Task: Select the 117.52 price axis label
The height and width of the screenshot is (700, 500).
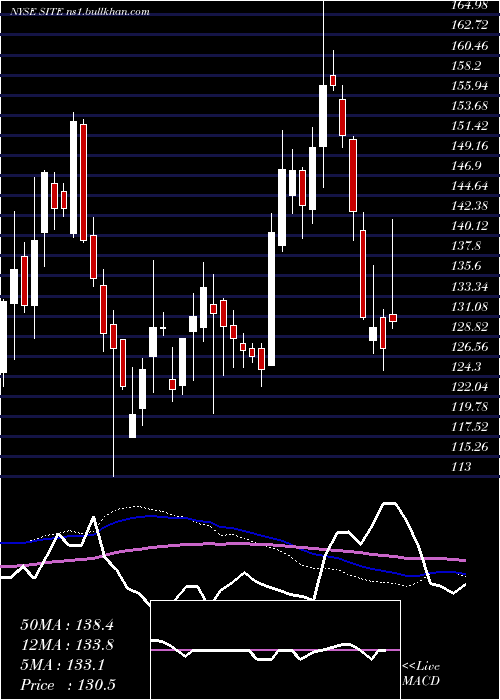Action: [470, 427]
